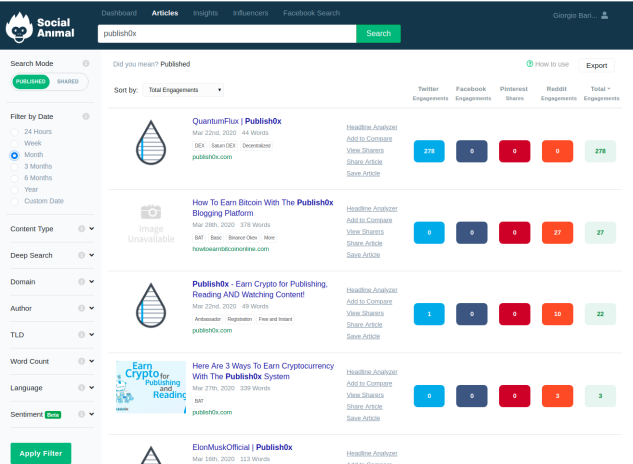Select the 3 Months date radio button

15,167
